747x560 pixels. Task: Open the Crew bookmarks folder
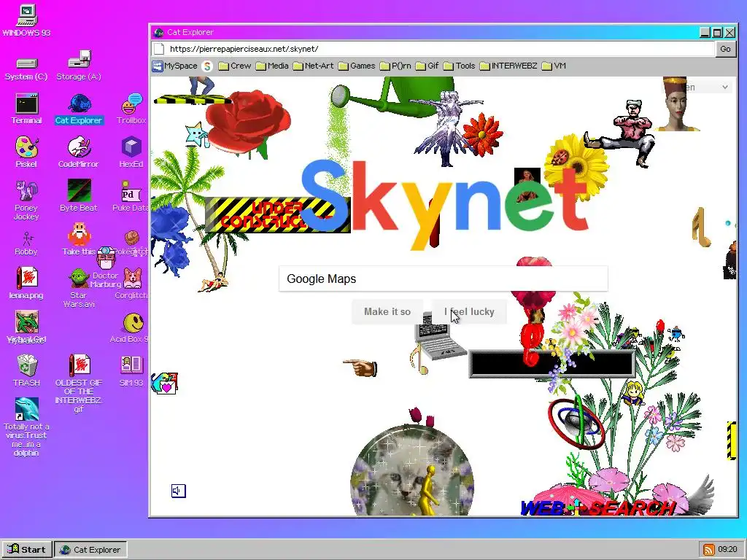(x=235, y=66)
